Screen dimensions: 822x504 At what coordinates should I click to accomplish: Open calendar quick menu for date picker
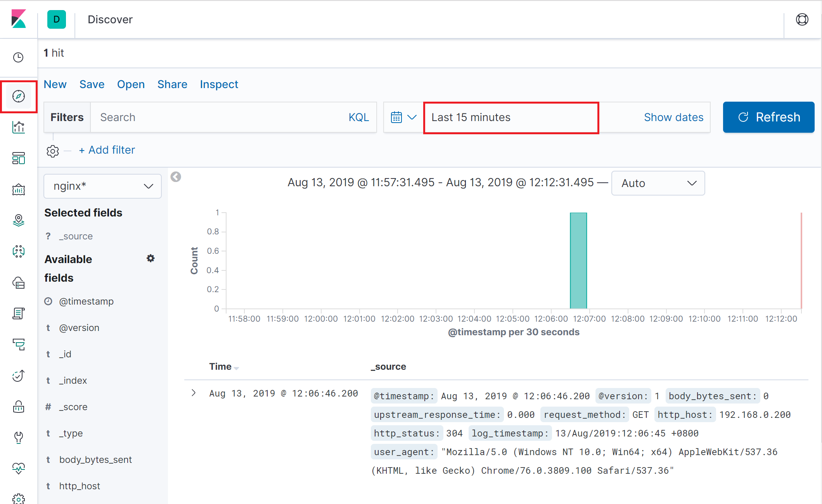403,117
